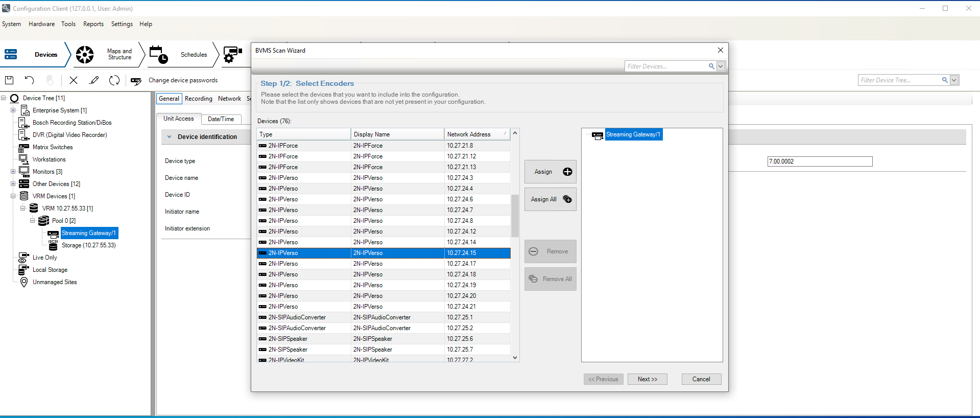The width and height of the screenshot is (980, 418).
Task: Collapse the VRM Devices tree node
Action: pos(13,196)
